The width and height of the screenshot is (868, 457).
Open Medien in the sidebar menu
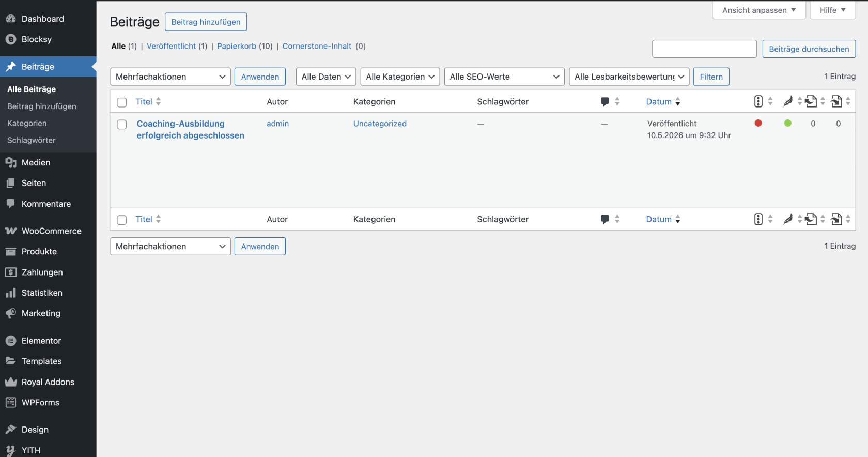coord(36,162)
